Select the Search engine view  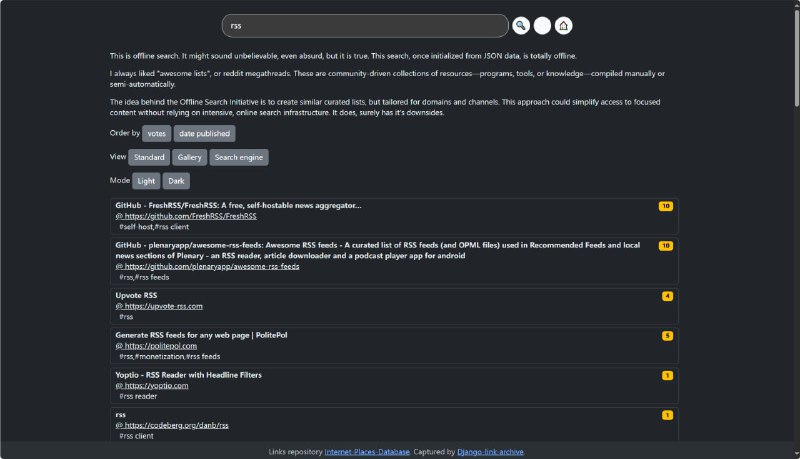pyautogui.click(x=239, y=157)
